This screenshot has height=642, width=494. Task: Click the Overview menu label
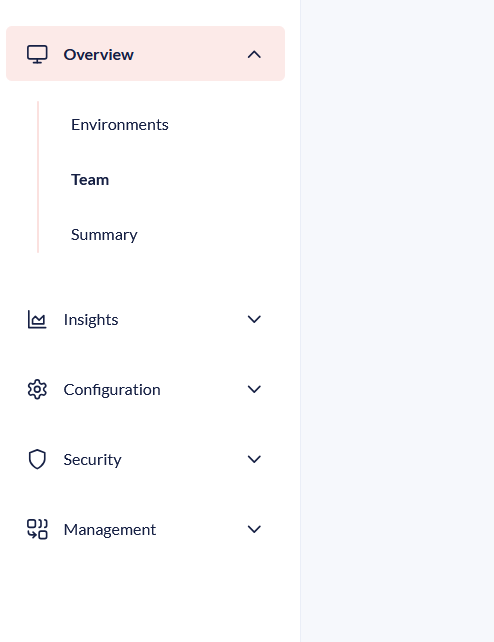pos(99,54)
